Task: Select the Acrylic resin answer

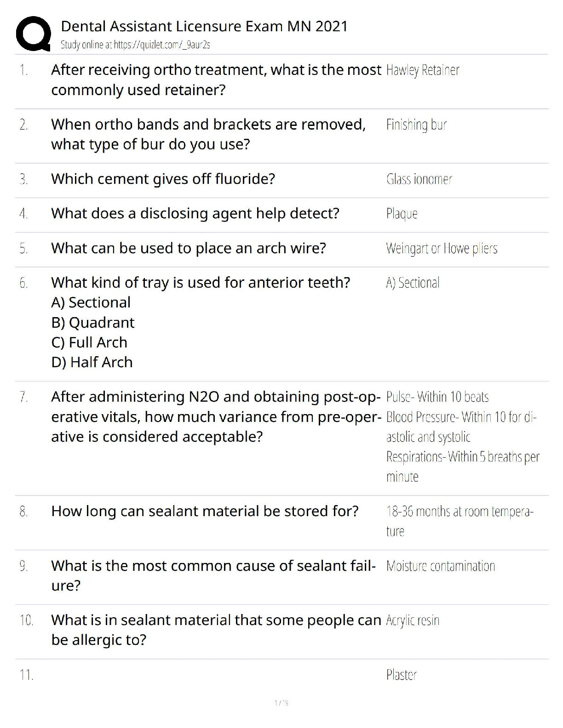Action: (x=413, y=620)
